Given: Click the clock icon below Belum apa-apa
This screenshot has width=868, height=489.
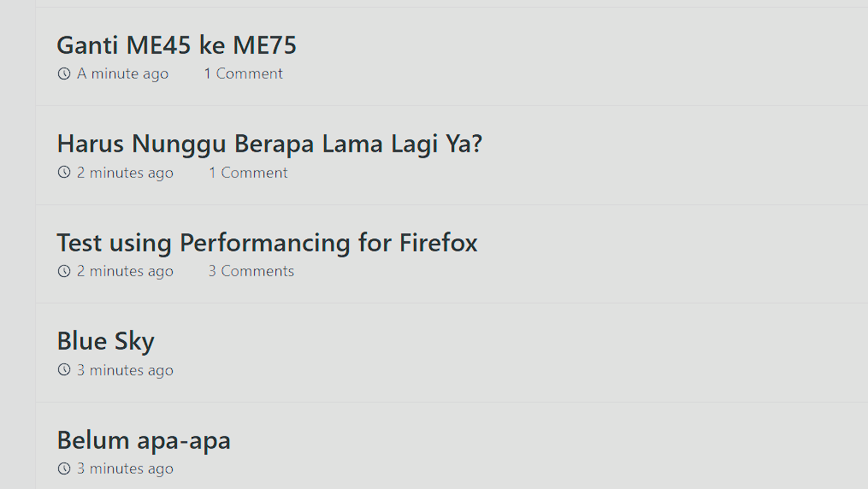Looking at the screenshot, I should tap(63, 468).
